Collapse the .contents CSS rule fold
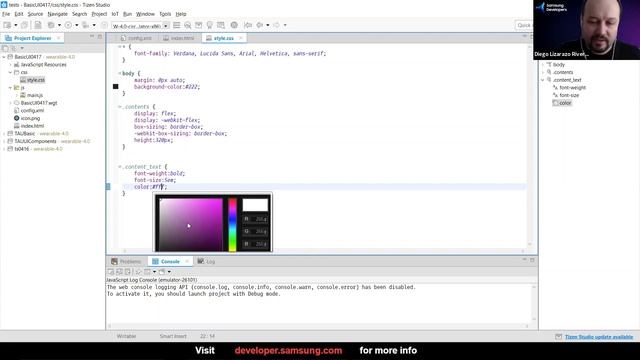The image size is (640, 360). (x=120, y=107)
